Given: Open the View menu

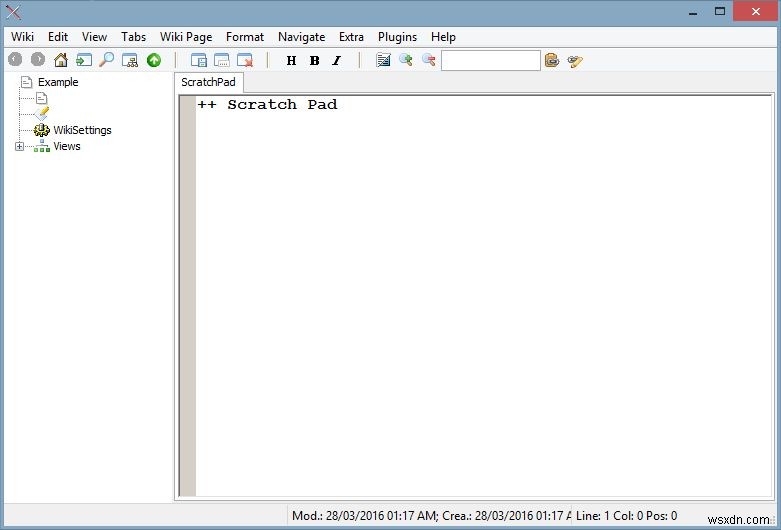Looking at the screenshot, I should 94,37.
